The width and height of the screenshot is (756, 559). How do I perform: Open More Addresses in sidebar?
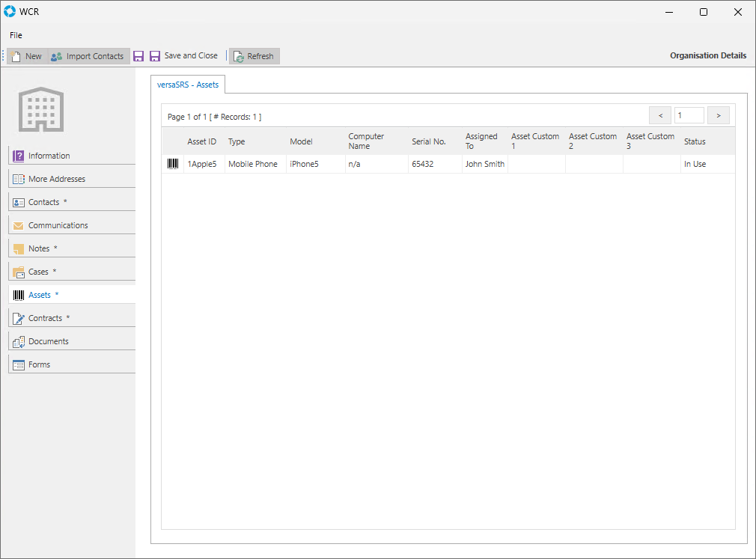[x=57, y=179]
